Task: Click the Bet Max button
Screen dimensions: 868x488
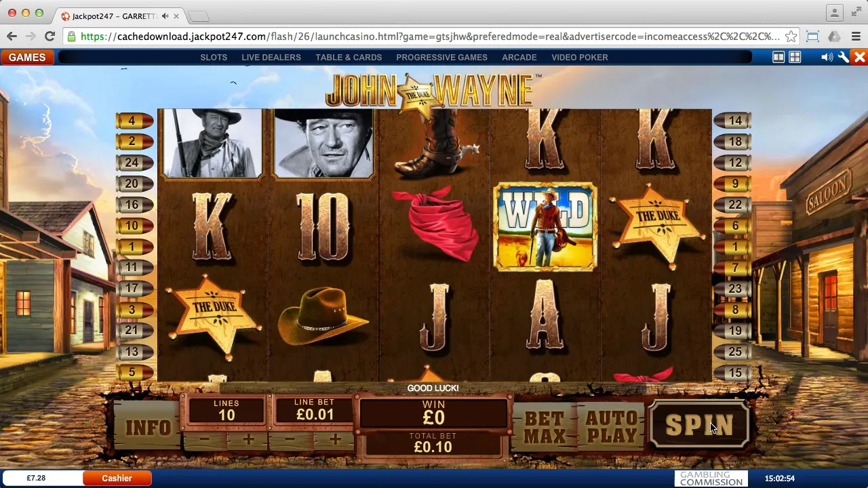Action: point(545,427)
